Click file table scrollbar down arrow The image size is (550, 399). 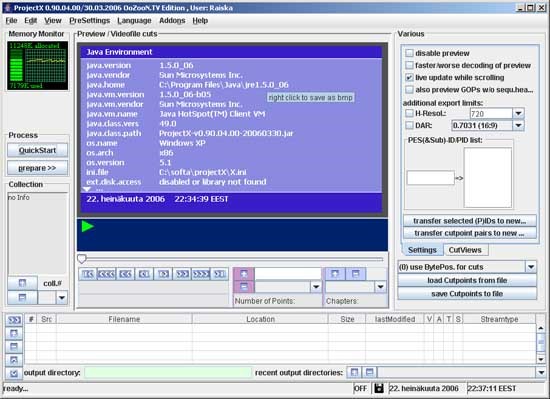tap(541, 359)
